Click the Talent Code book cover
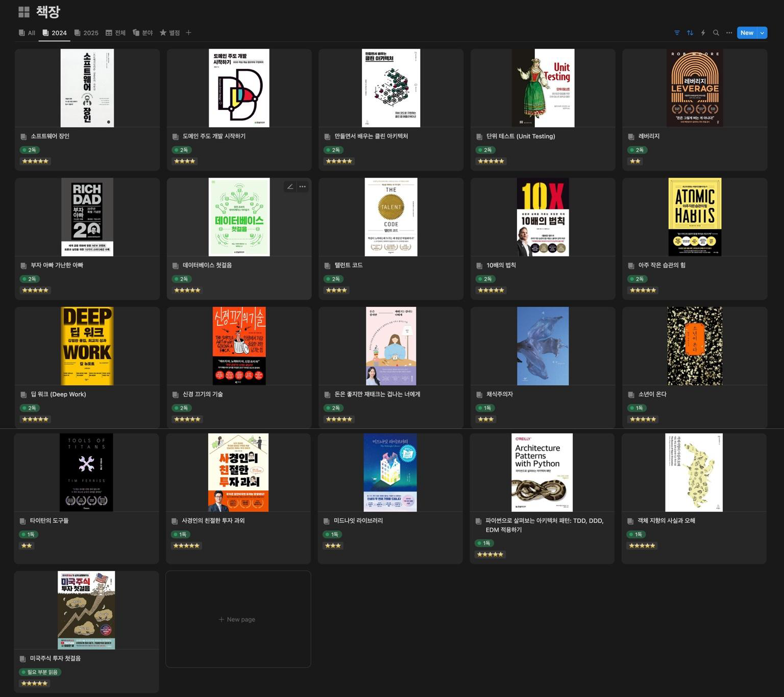This screenshot has height=697, width=784. pos(391,217)
